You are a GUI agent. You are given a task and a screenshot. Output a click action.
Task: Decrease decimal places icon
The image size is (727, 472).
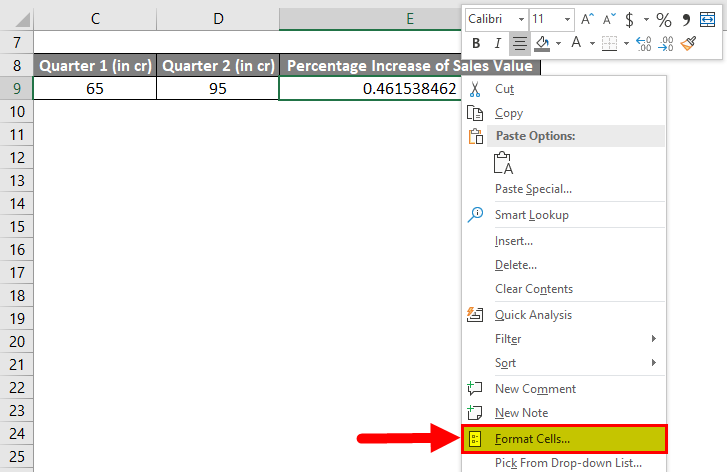(665, 44)
